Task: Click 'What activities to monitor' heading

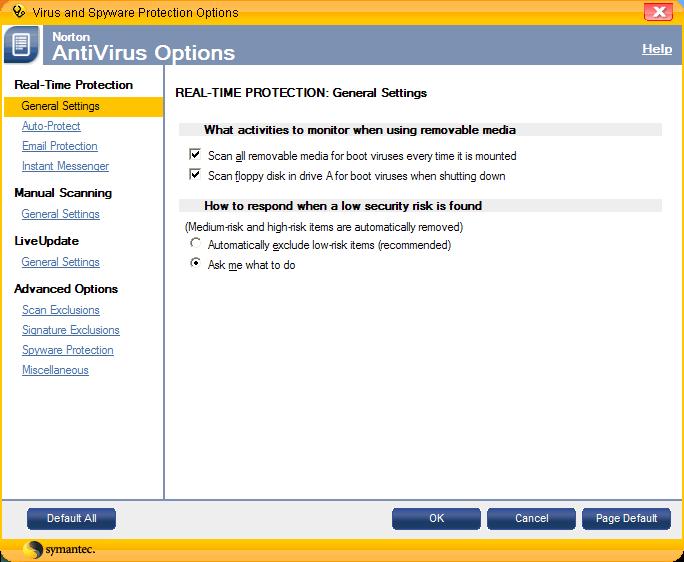Action: tap(360, 130)
